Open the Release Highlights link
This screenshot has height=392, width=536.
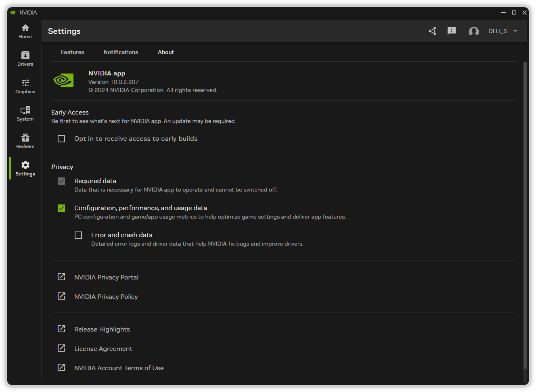pyautogui.click(x=102, y=329)
